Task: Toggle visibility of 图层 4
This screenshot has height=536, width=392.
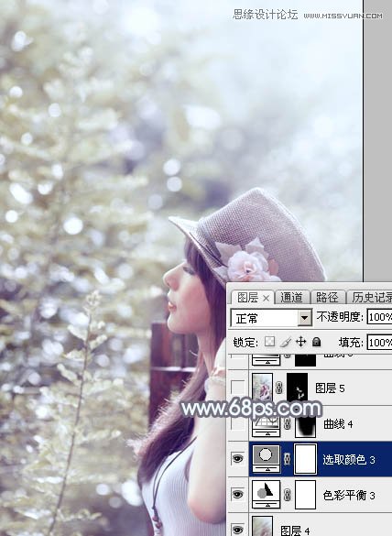Action: click(x=237, y=529)
